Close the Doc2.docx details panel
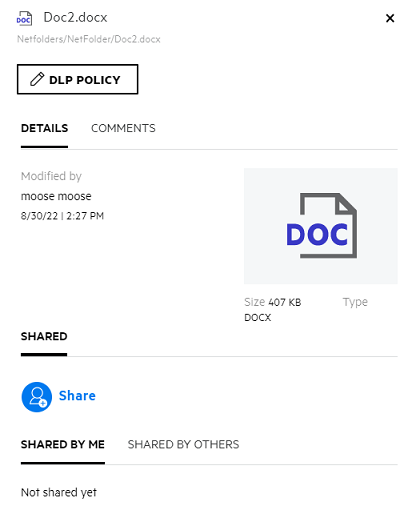Screen dimensions: 420x518 390,18
